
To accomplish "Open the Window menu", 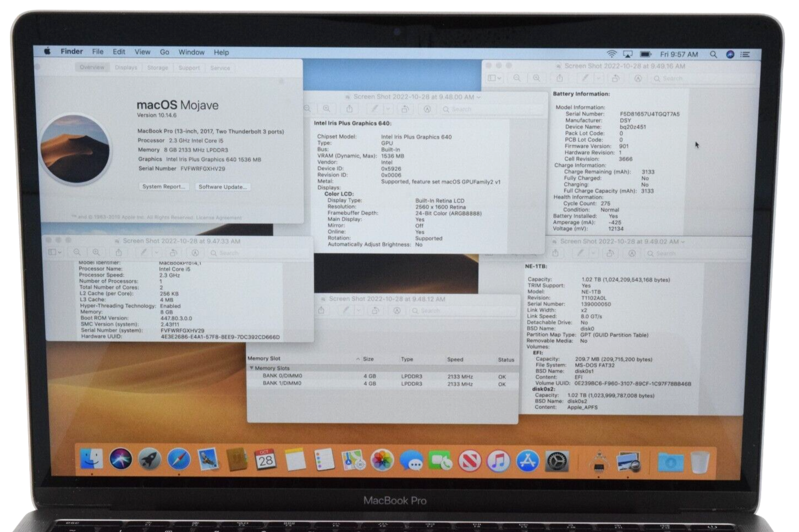I will pyautogui.click(x=191, y=52).
